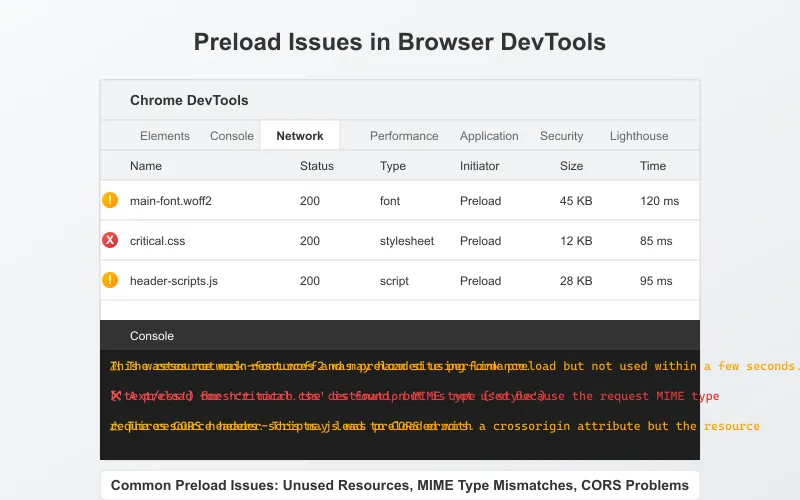Click the 12 KB size cell
The height and width of the screenshot is (500, 800).
(576, 241)
